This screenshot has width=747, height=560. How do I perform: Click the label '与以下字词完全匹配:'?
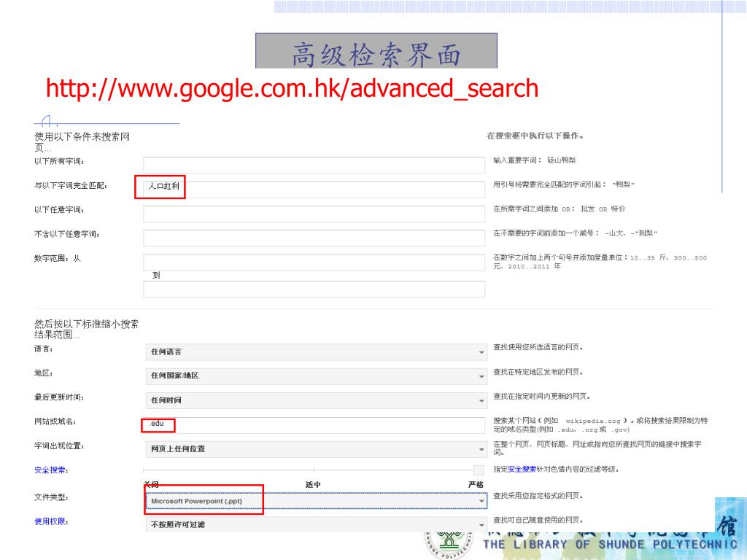[71, 185]
